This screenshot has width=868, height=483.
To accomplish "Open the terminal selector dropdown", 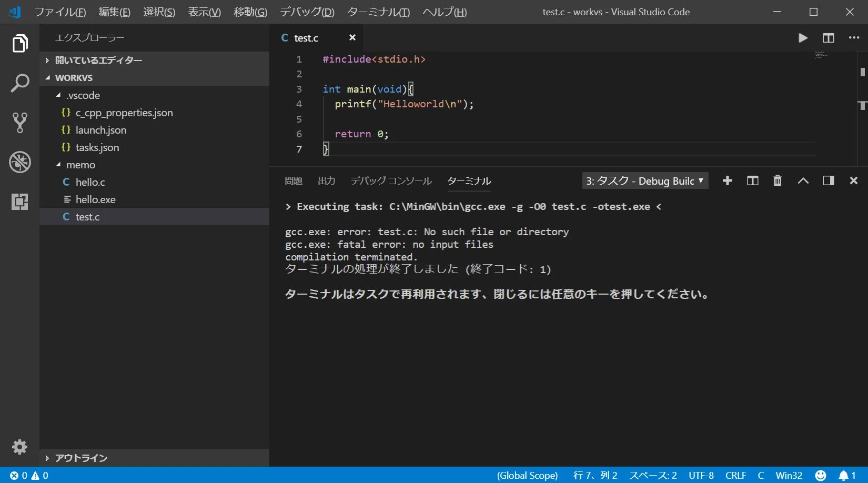I will pos(645,181).
